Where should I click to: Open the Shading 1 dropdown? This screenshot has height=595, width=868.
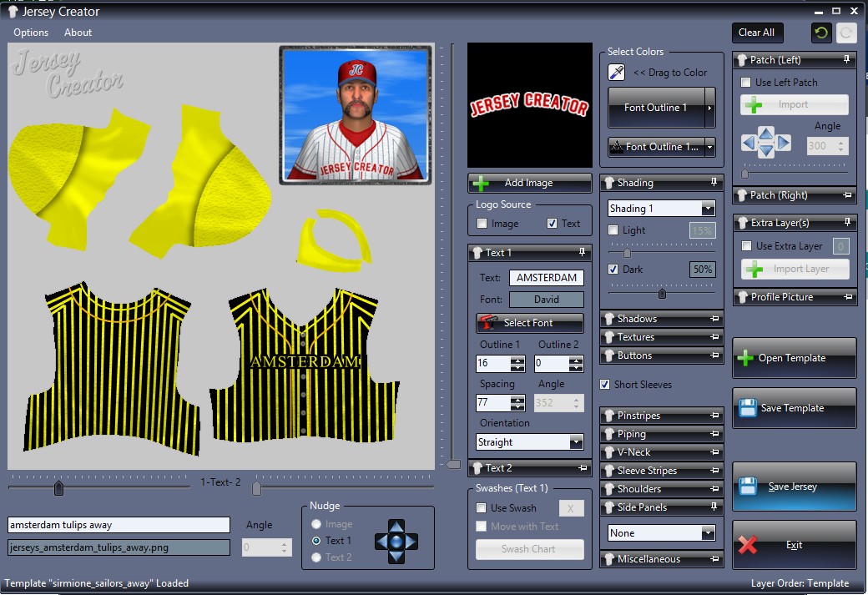708,209
